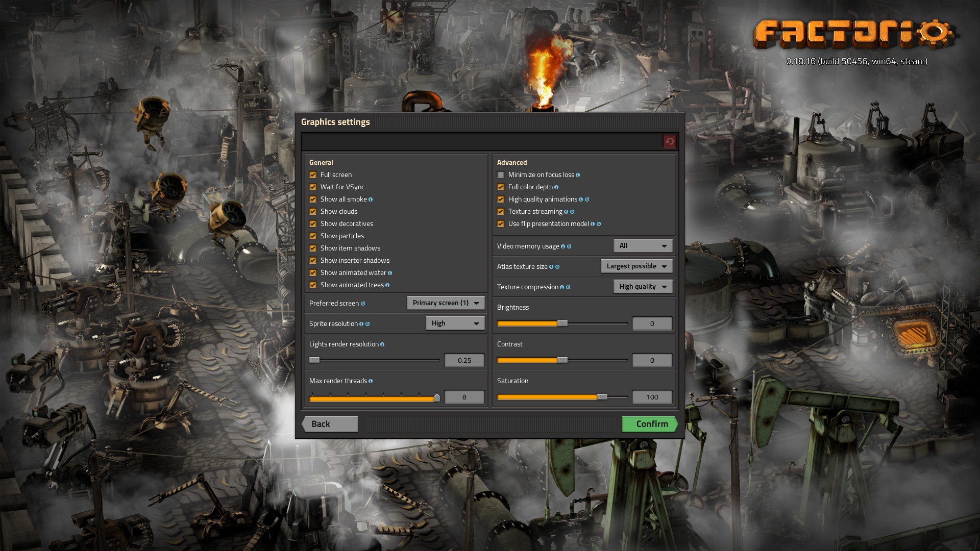The height and width of the screenshot is (551, 980).
Task: Click the Confirm button to save settings
Action: point(650,423)
